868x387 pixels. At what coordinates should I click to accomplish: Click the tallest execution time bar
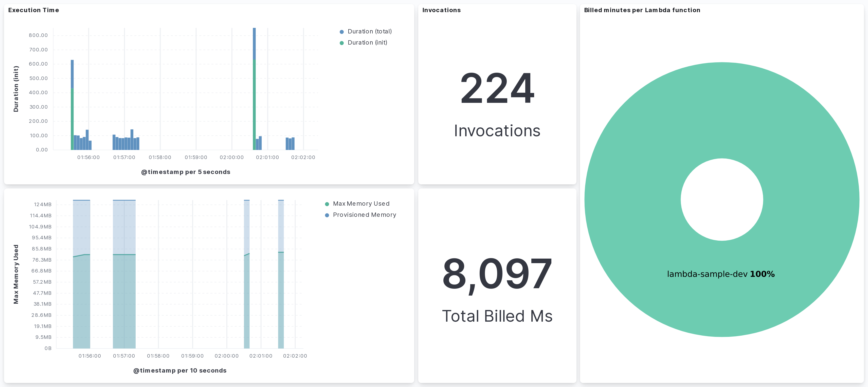click(254, 44)
